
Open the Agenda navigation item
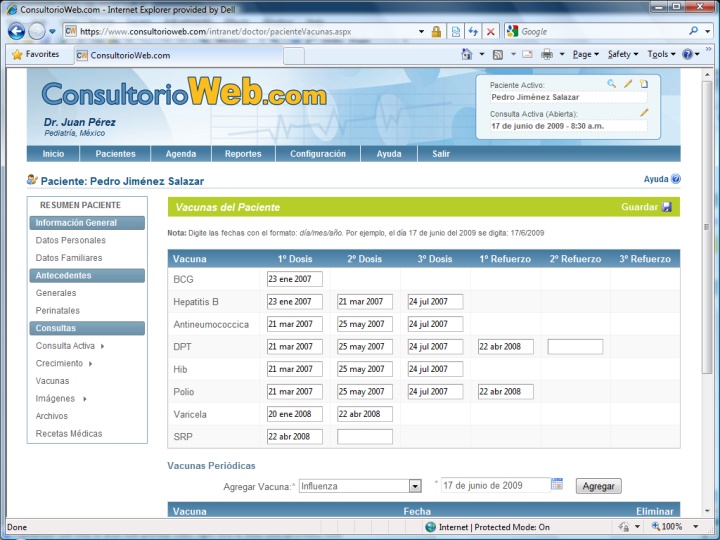click(x=181, y=154)
